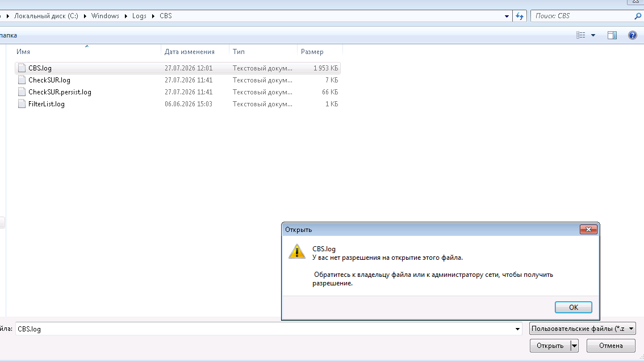Select the CBS.log file name
Viewport: 644px width, 361px height.
pyautogui.click(x=40, y=68)
